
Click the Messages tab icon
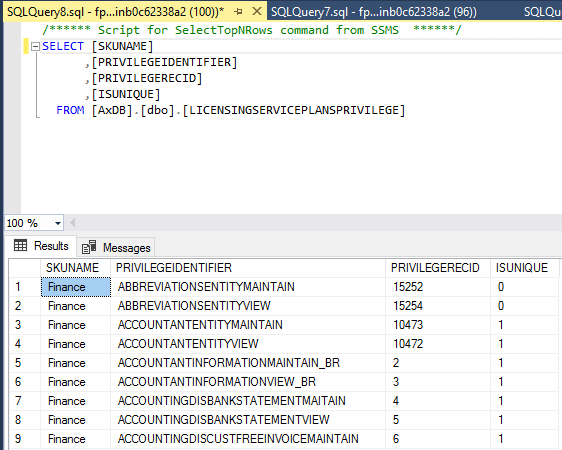(89, 247)
